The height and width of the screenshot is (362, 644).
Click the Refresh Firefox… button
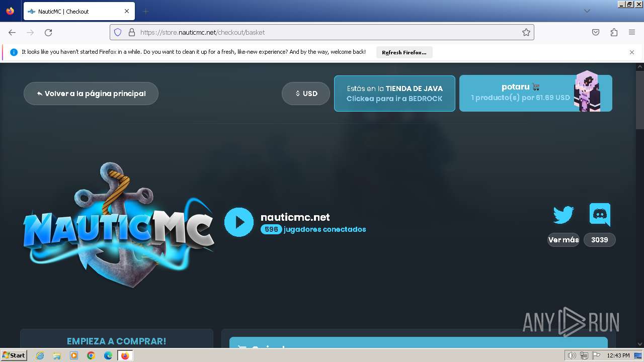tap(404, 52)
